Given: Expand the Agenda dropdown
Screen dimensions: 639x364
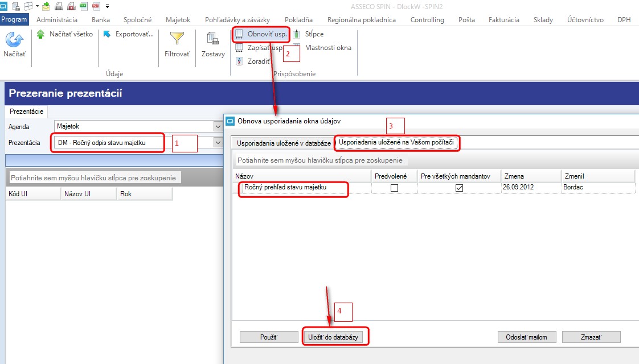Looking at the screenshot, I should 218,127.
